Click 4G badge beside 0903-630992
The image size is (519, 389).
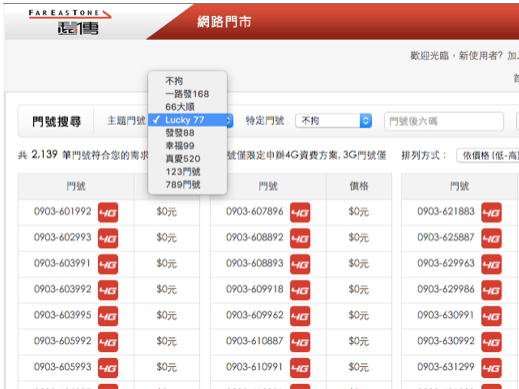[x=491, y=342]
